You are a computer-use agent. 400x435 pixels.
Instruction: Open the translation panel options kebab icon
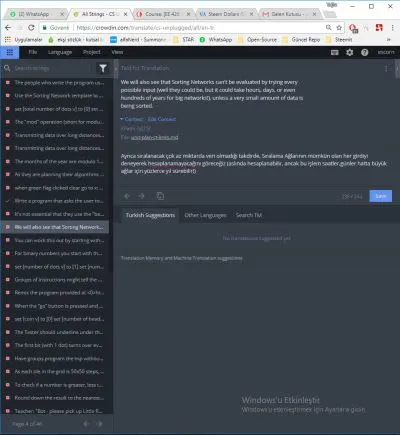click(x=386, y=68)
